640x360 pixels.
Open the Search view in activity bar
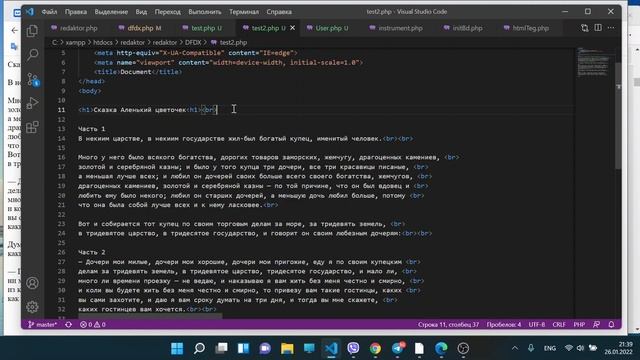[x=32, y=54]
